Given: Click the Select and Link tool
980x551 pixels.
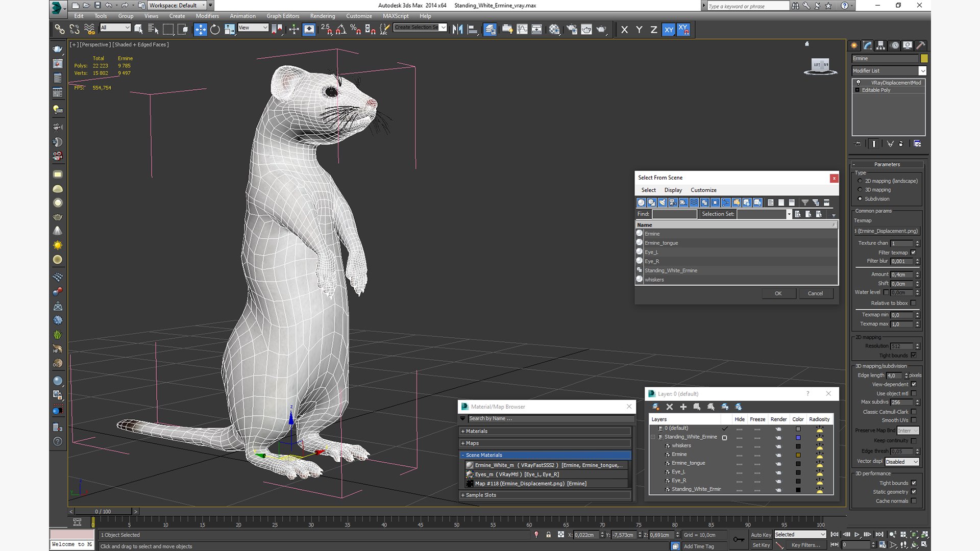Looking at the screenshot, I should pos(60,30).
